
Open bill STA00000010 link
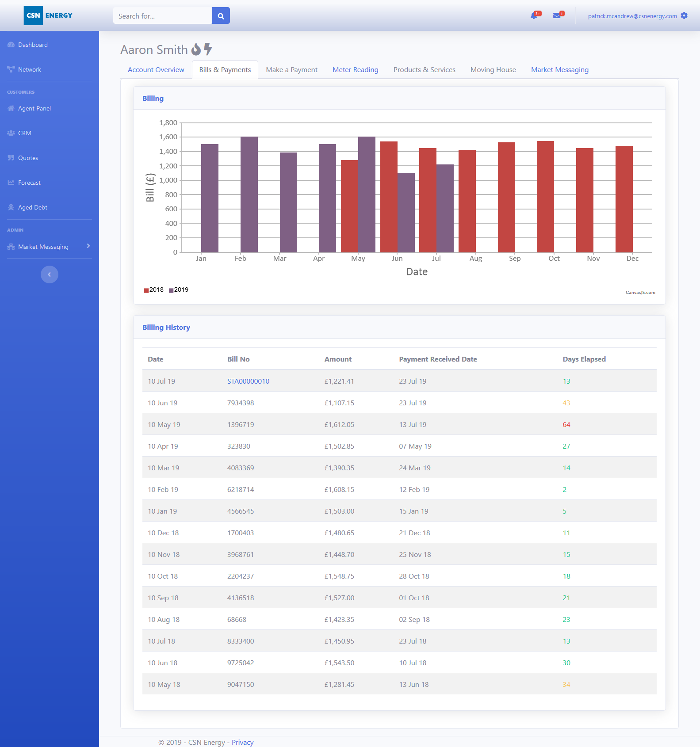(x=248, y=381)
